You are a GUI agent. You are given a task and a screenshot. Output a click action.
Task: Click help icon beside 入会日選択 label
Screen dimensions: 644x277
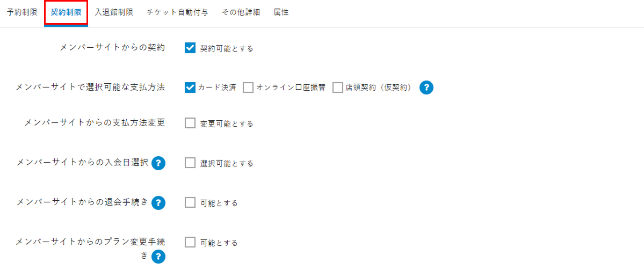click(x=158, y=163)
